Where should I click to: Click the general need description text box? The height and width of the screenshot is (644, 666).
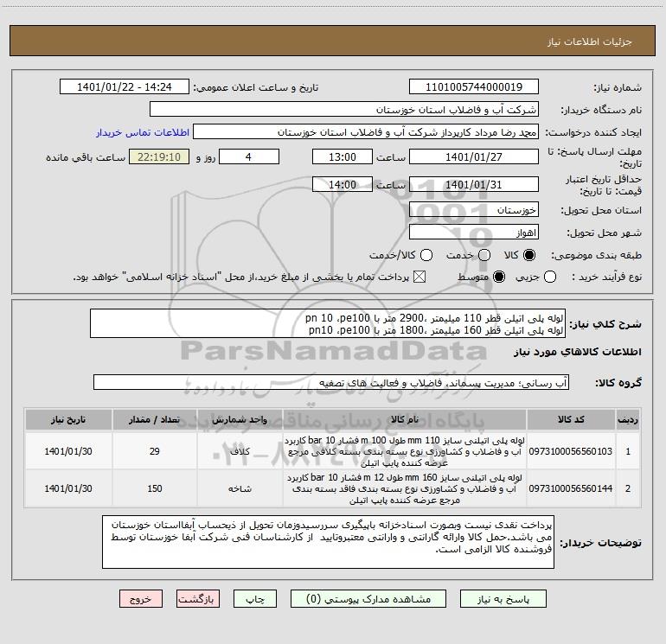point(328,324)
